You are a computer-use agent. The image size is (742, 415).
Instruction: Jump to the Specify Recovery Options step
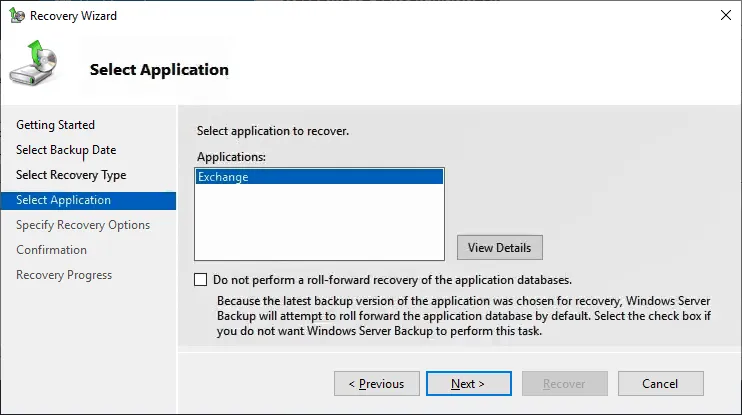click(x=83, y=225)
